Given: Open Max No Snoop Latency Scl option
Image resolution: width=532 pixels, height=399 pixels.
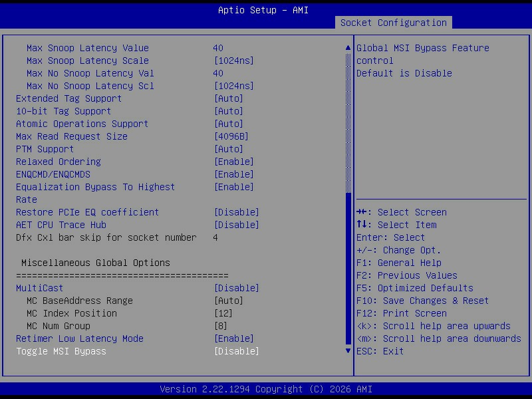Looking at the screenshot, I should pyautogui.click(x=234, y=86).
